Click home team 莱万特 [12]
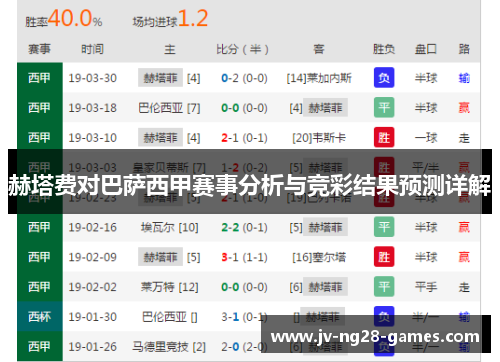The height and width of the screenshot is (362, 500). pyautogui.click(x=169, y=287)
